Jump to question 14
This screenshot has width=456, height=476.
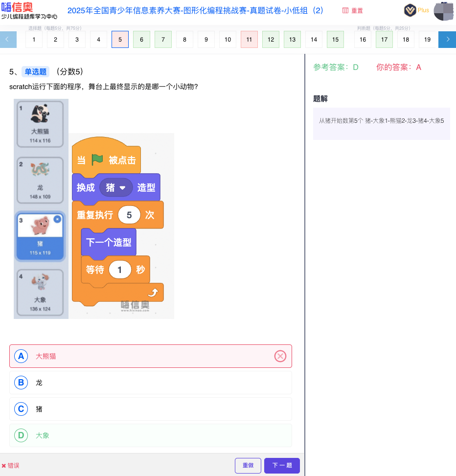click(314, 40)
